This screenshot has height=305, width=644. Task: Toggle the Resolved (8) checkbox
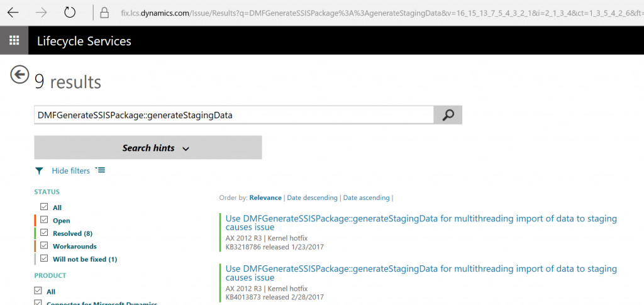click(x=45, y=233)
